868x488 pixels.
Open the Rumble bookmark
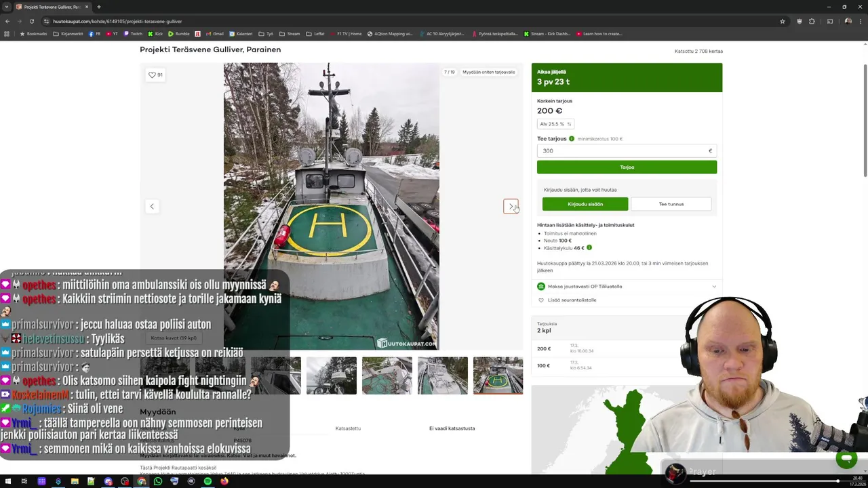pos(179,34)
